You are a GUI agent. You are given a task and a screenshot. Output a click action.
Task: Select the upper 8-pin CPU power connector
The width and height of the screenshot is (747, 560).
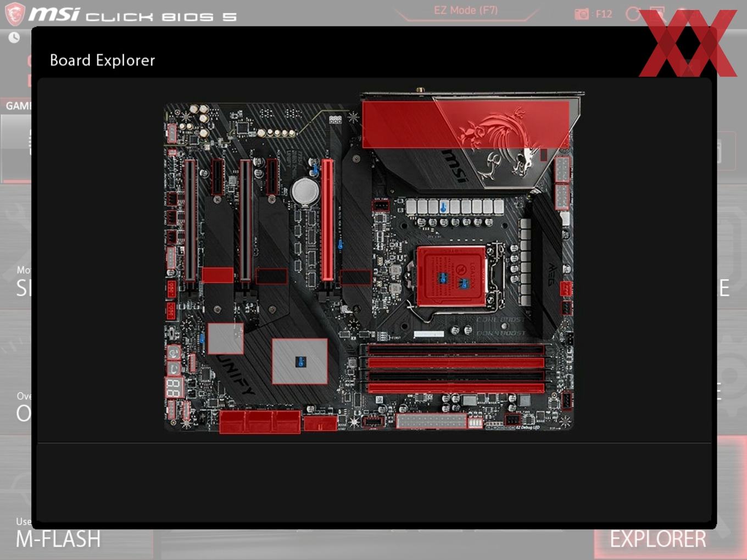pyautogui.click(x=562, y=169)
